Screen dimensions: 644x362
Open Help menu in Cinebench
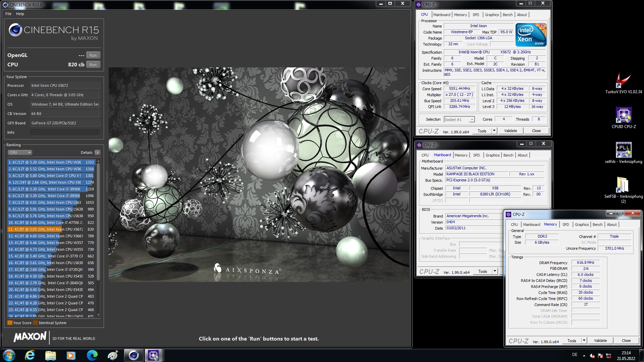(20, 14)
